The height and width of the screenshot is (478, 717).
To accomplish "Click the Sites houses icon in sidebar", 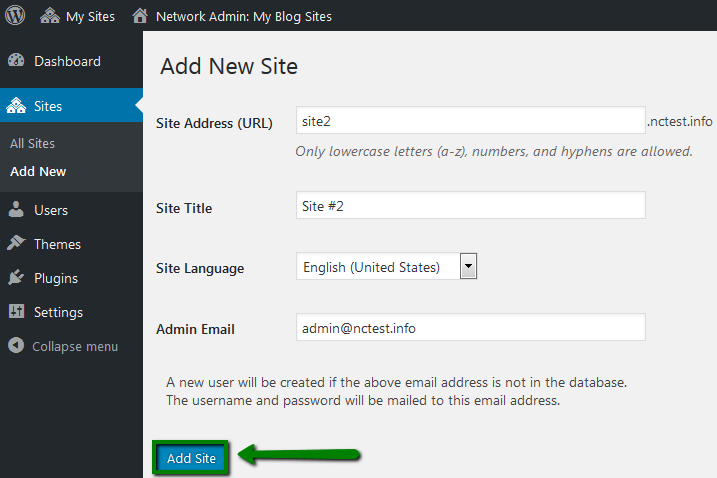I will pos(16,106).
